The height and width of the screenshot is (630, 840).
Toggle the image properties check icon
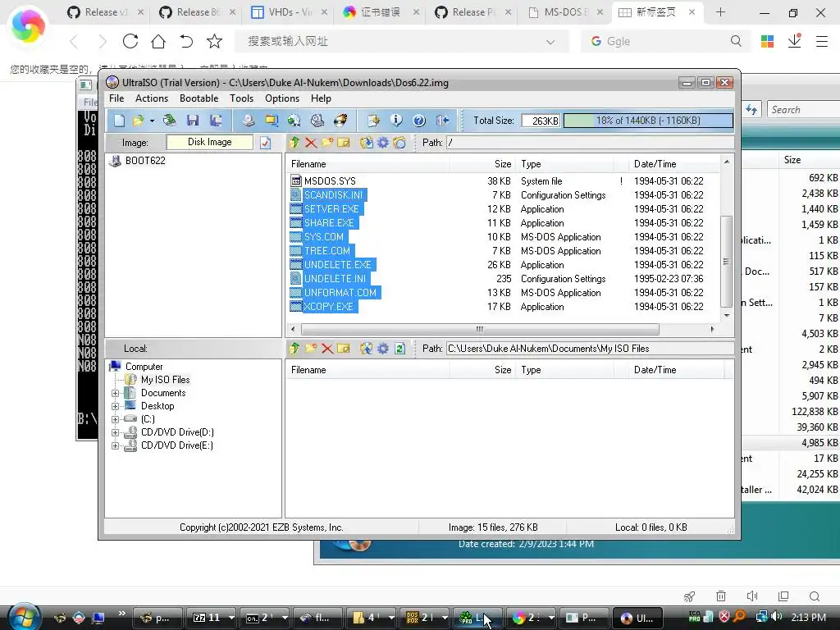[x=265, y=143]
